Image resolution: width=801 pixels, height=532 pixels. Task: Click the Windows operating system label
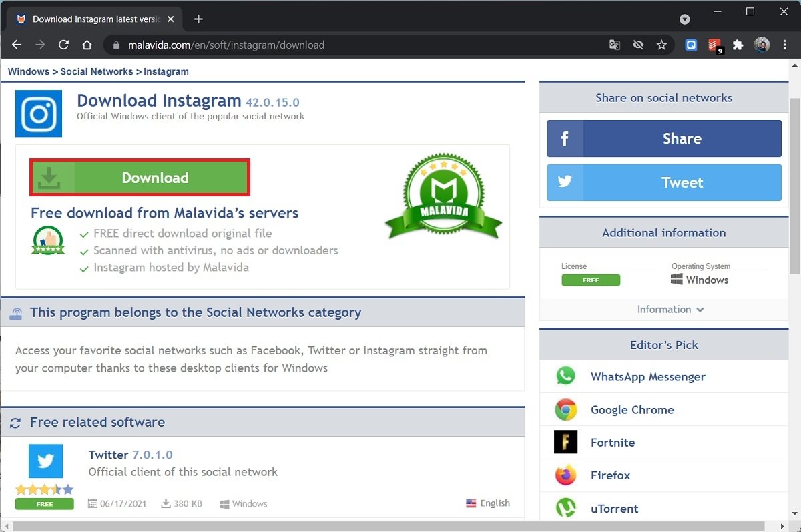click(700, 280)
